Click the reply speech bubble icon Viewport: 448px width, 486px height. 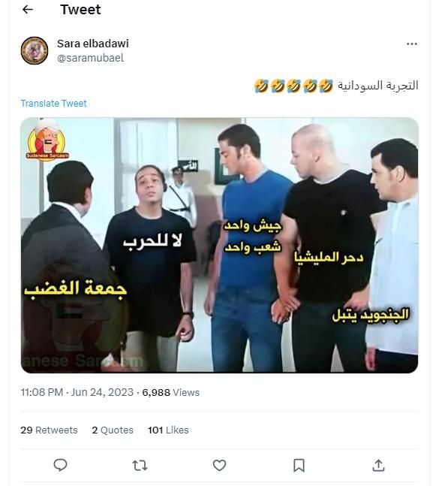[60, 465]
